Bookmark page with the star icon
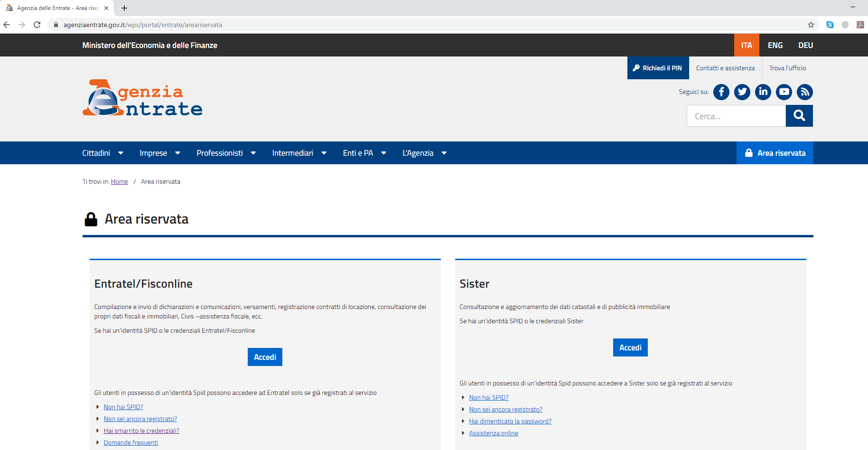Image resolution: width=868 pixels, height=450 pixels. coord(811,25)
